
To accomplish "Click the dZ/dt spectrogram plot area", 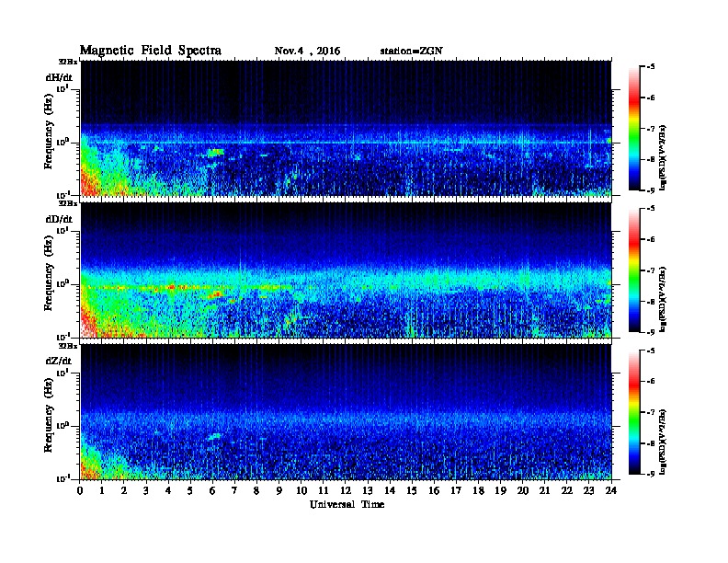I will point(346,412).
